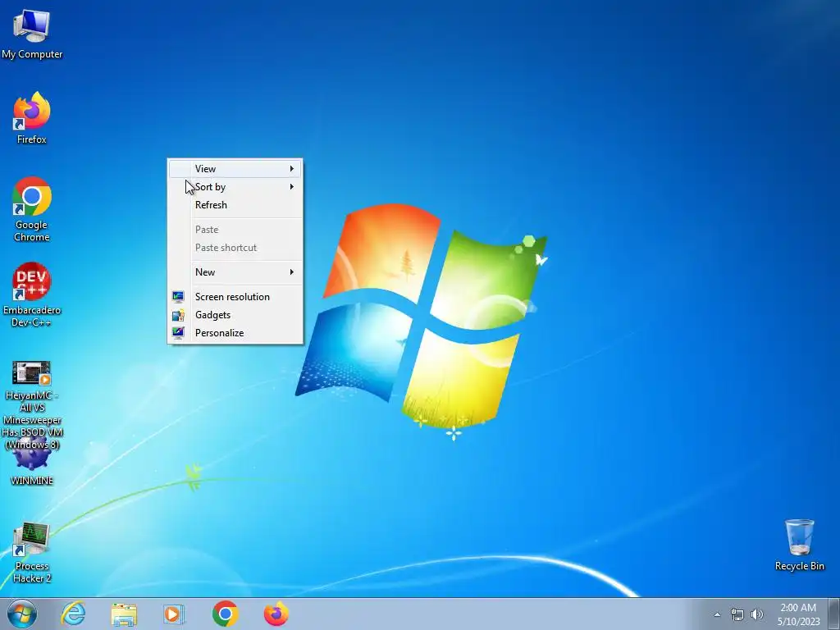Choose Refresh from the context menu

[x=235, y=205]
